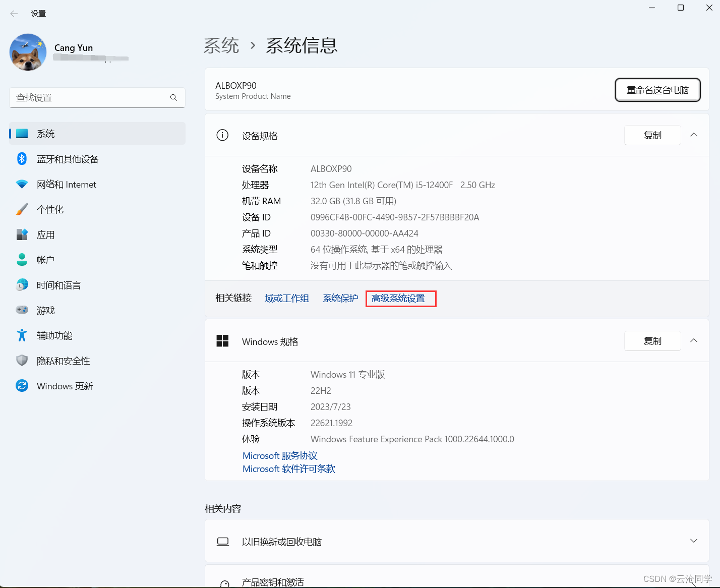Go to 蓝牙和其他设备 settings
The height and width of the screenshot is (588, 720).
pyautogui.click(x=97, y=159)
